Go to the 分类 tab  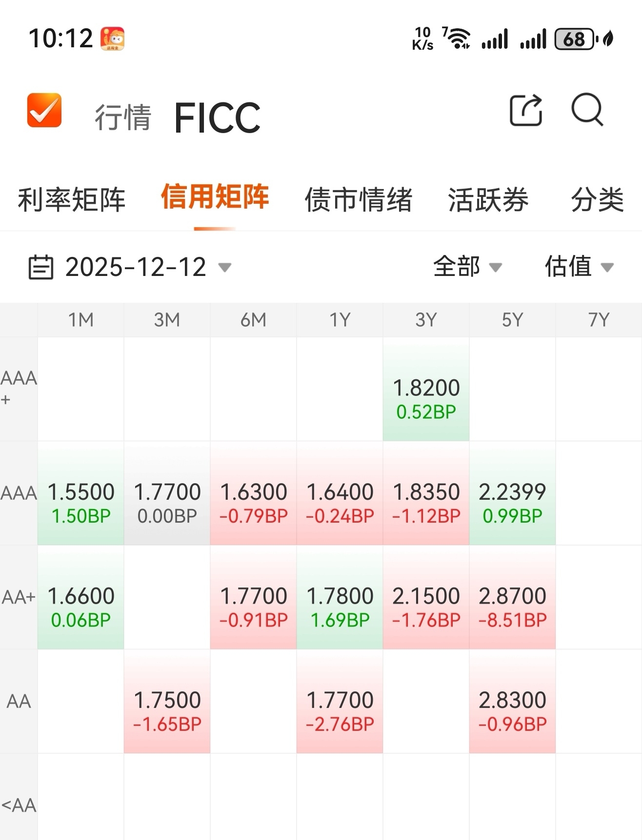point(598,199)
